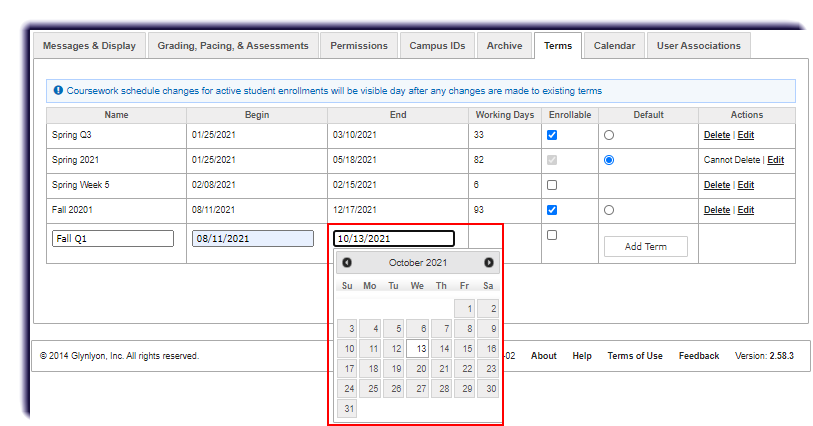Image resolution: width=813 pixels, height=426 pixels.
Task: Click the Add Term button
Action: click(645, 247)
